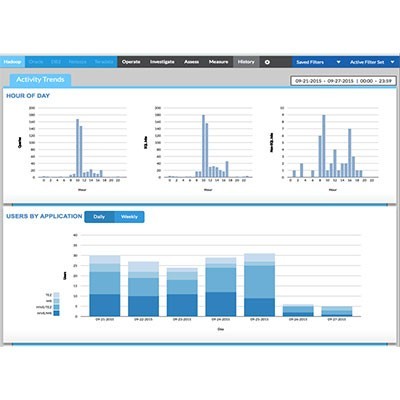Open the Saved Filters dropdown arrow
The image size is (400, 400).
(338, 62)
